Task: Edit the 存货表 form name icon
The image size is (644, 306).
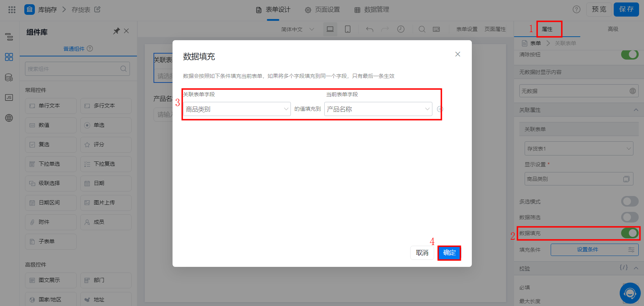Action: 98,10
